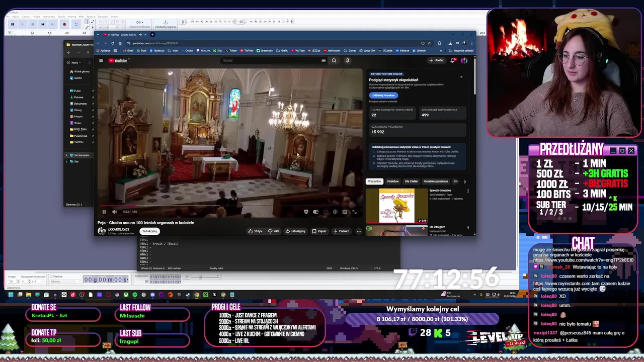This screenshot has height=362, width=644.
Task: Open Windows Start button on taskbar
Action: (11, 295)
